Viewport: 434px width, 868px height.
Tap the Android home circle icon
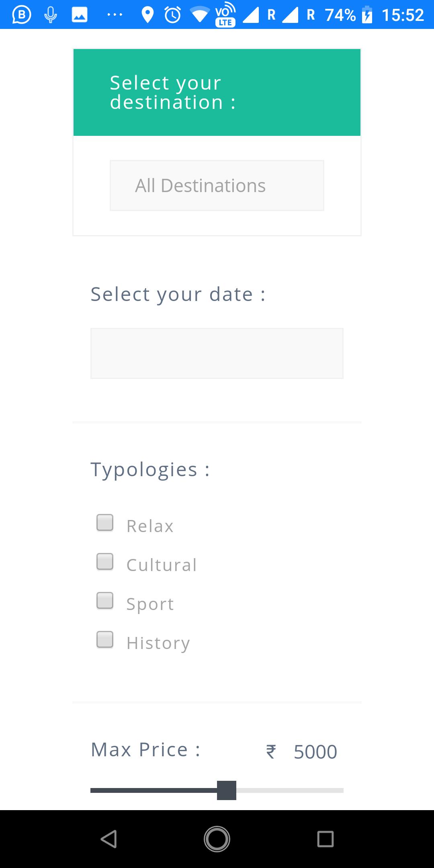pos(217,839)
